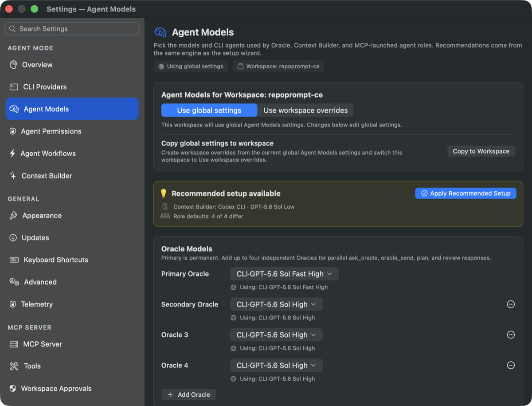The height and width of the screenshot is (406, 532).
Task: Open Keyboard Shortcuts settings
Action: (72, 260)
